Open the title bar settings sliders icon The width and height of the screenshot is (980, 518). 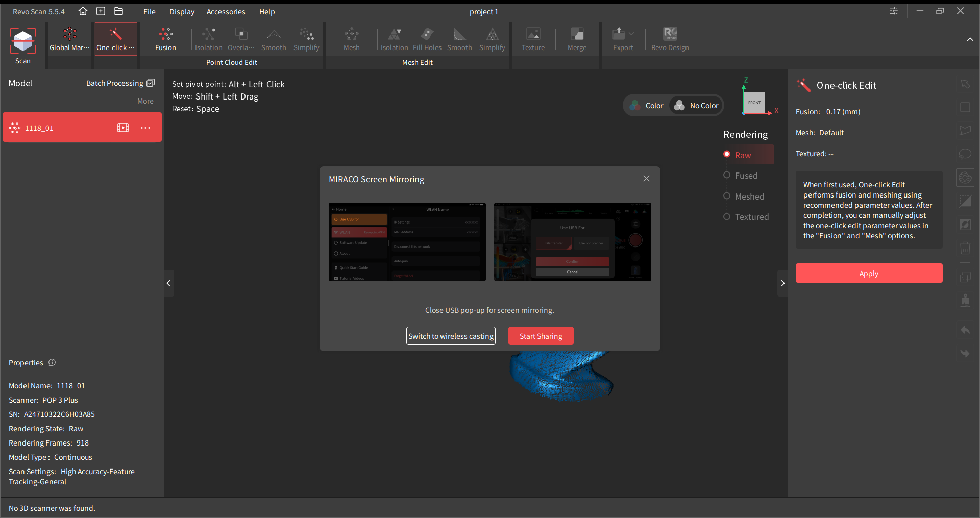[x=894, y=11]
